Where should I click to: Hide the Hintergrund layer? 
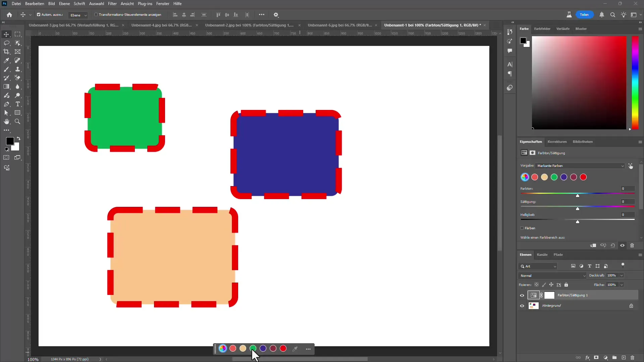(522, 306)
